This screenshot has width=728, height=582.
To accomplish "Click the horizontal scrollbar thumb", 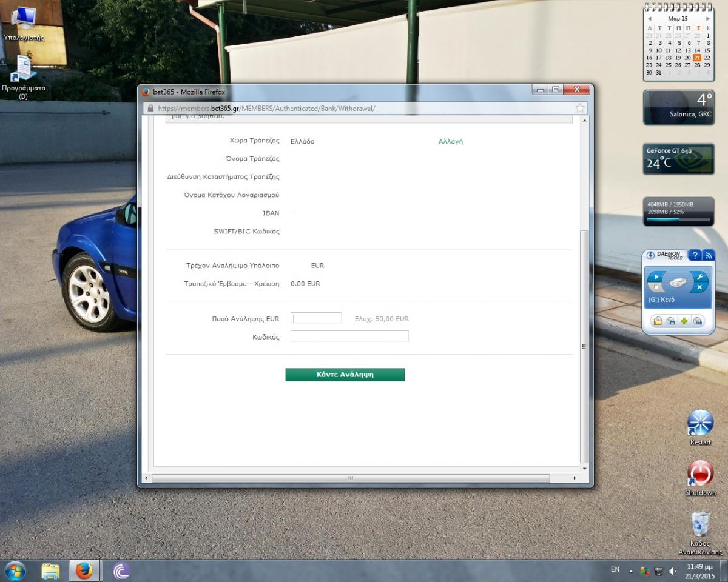I will [x=351, y=478].
